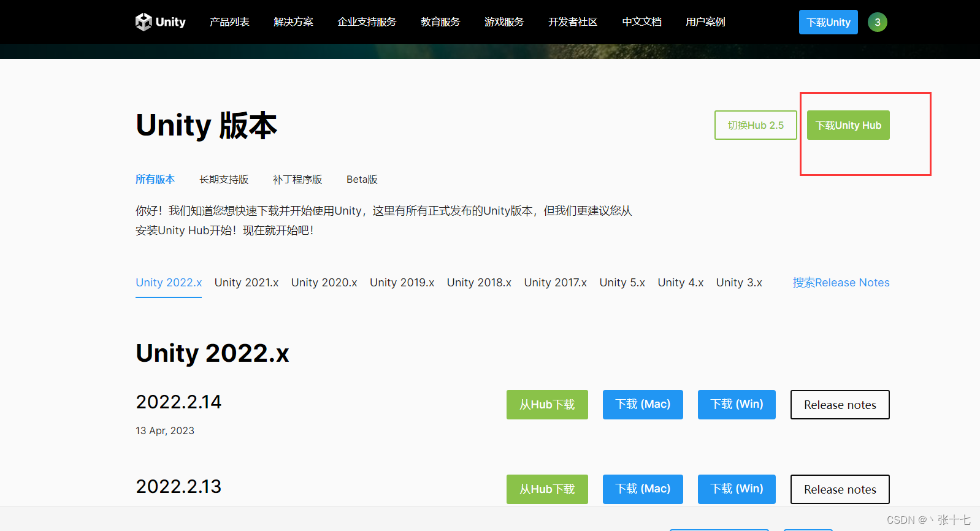This screenshot has height=531, width=980.
Task: Open the 游戏服务 menu
Action: click(x=504, y=22)
